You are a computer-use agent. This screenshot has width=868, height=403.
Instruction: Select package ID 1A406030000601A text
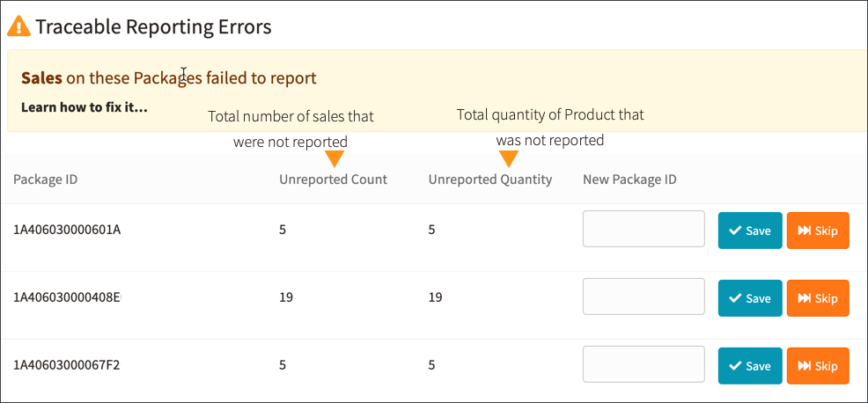coord(67,229)
